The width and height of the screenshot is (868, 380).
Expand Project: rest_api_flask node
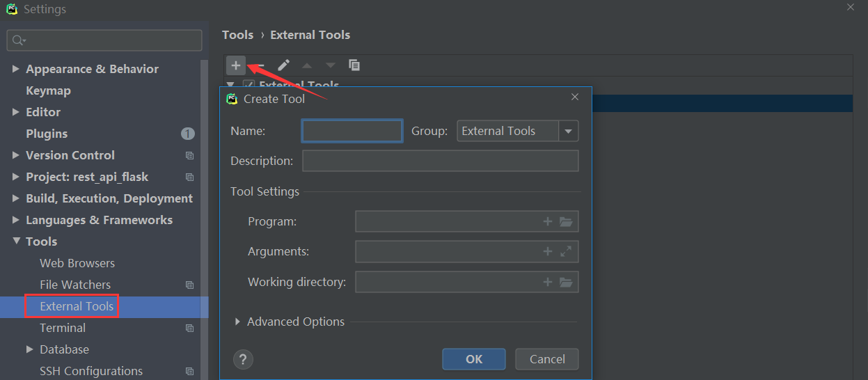pyautogui.click(x=15, y=177)
